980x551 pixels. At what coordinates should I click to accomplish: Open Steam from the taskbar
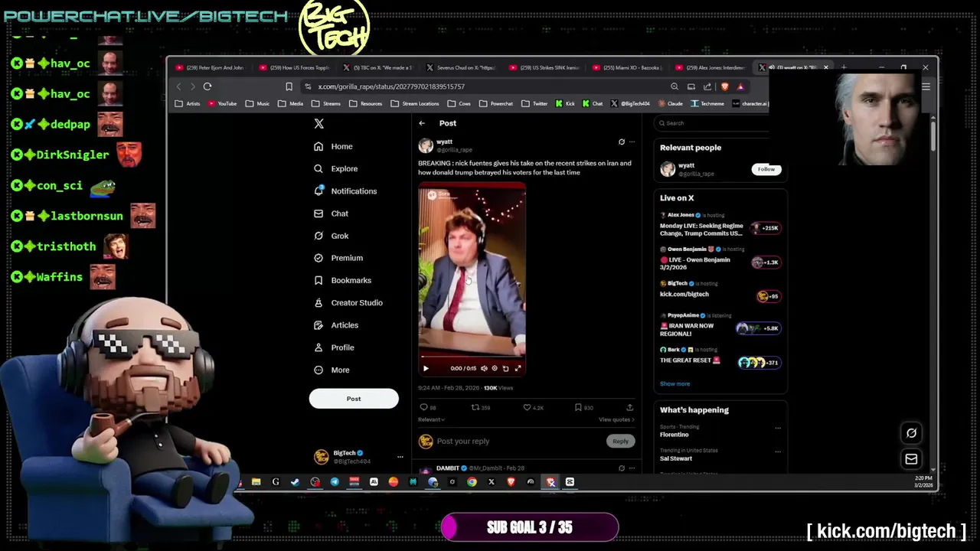(x=295, y=482)
